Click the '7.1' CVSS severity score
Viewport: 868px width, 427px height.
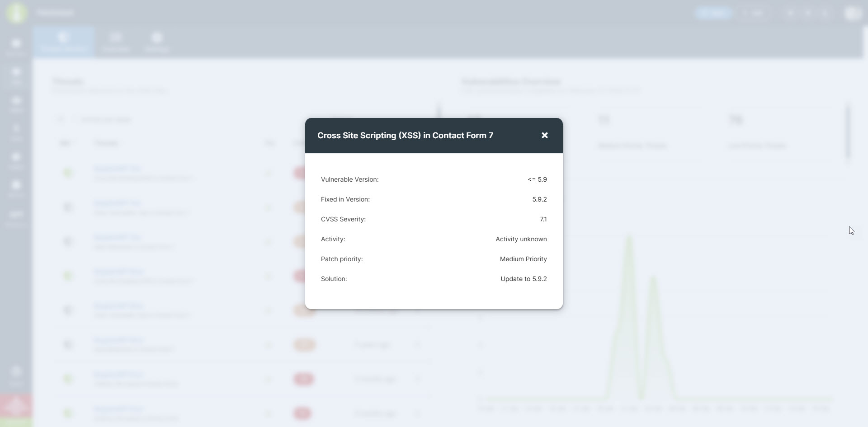coord(543,219)
